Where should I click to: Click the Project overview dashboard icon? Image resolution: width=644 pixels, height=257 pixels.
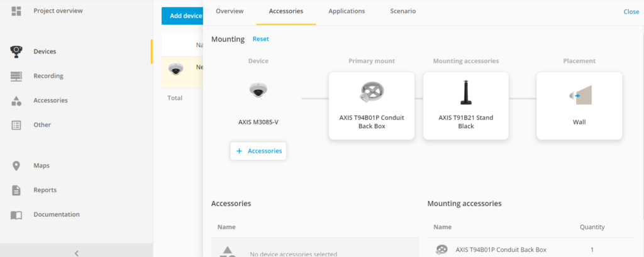[x=16, y=11]
